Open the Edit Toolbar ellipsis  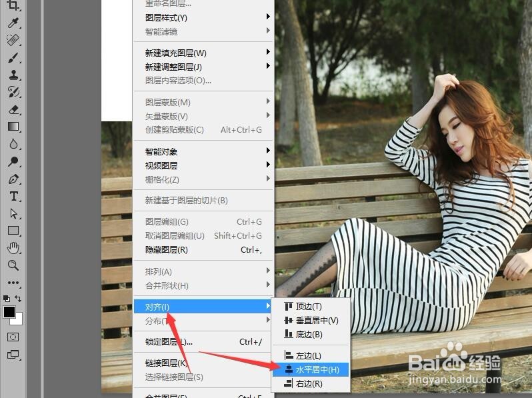(x=13, y=282)
